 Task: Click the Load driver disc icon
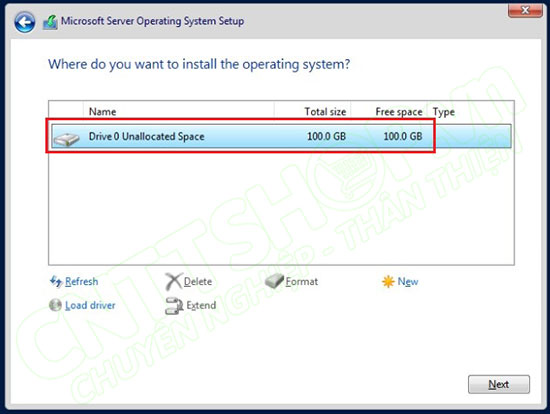click(x=55, y=305)
